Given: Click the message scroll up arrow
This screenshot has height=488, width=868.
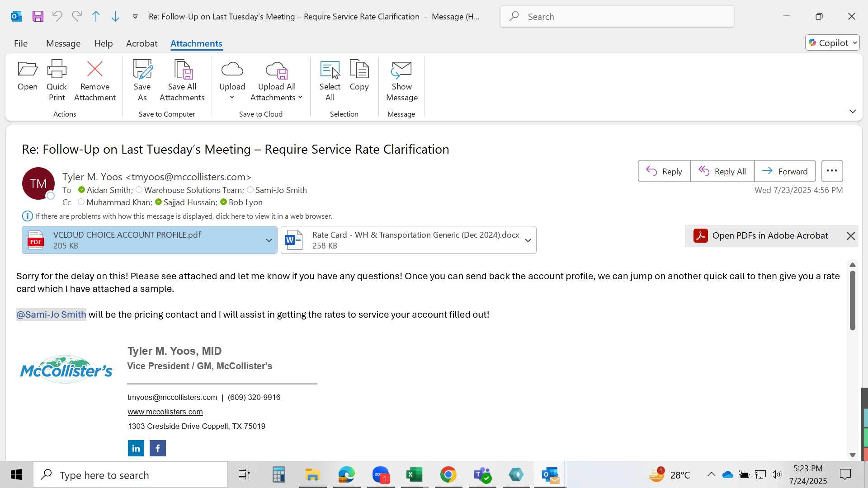Looking at the screenshot, I should tap(853, 265).
